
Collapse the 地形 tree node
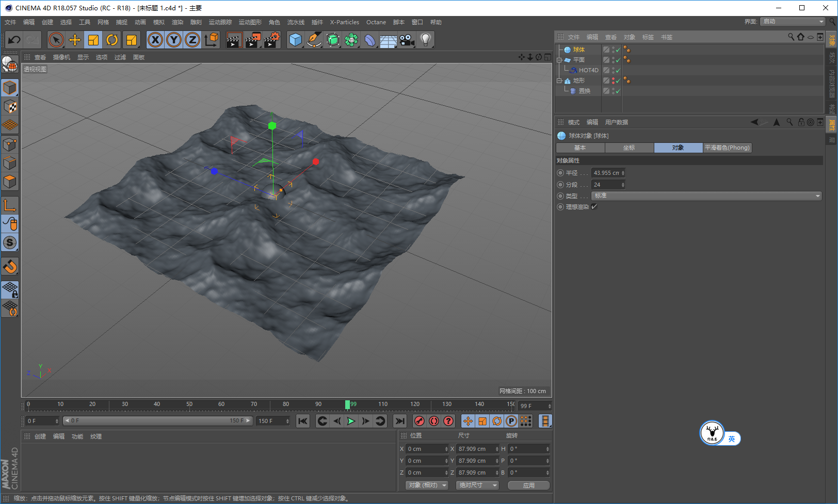(559, 80)
